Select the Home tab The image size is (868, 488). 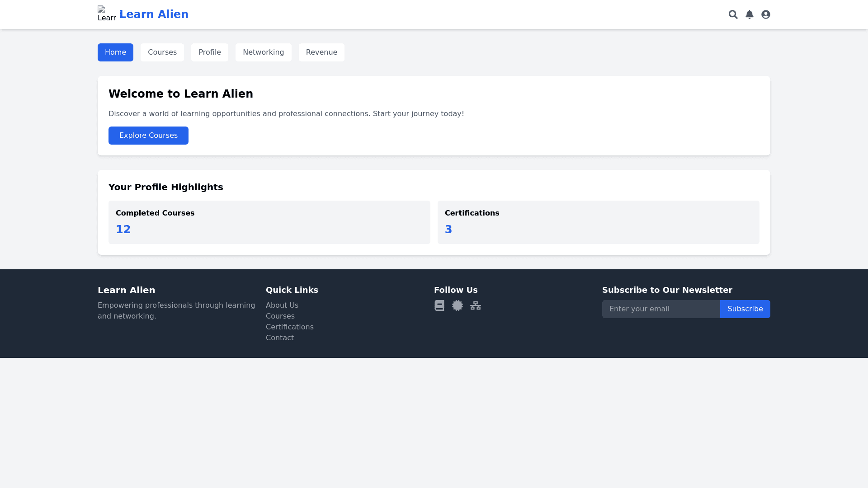tap(115, 52)
